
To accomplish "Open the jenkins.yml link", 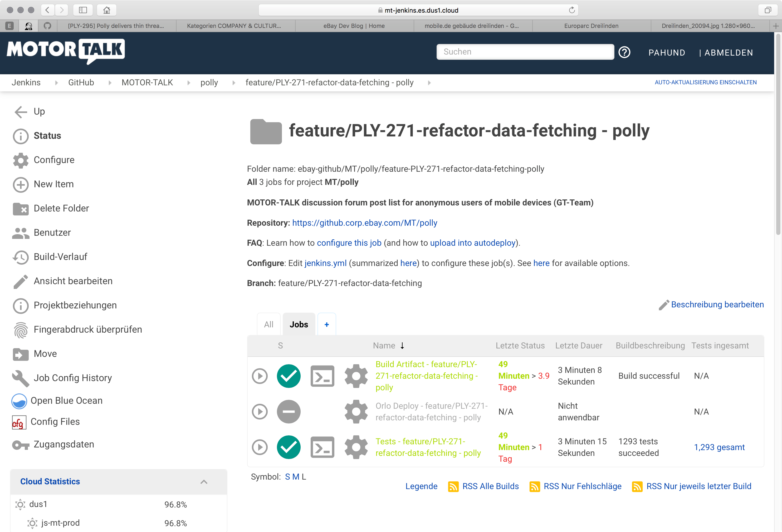I will [x=325, y=263].
